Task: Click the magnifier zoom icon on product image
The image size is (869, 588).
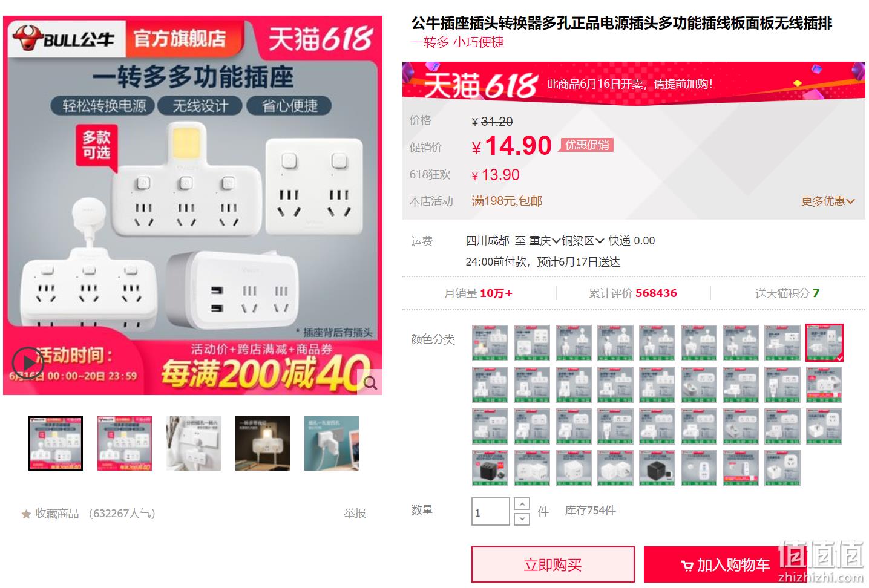Action: tap(370, 382)
